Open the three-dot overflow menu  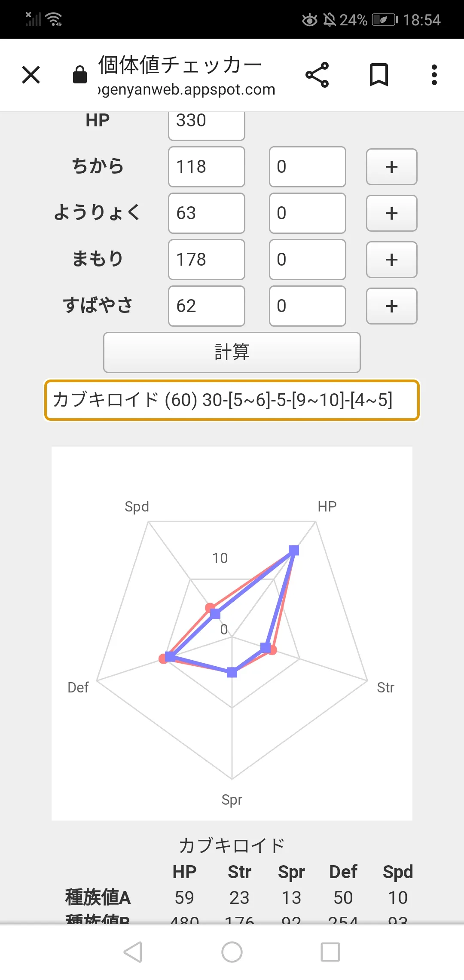point(434,75)
